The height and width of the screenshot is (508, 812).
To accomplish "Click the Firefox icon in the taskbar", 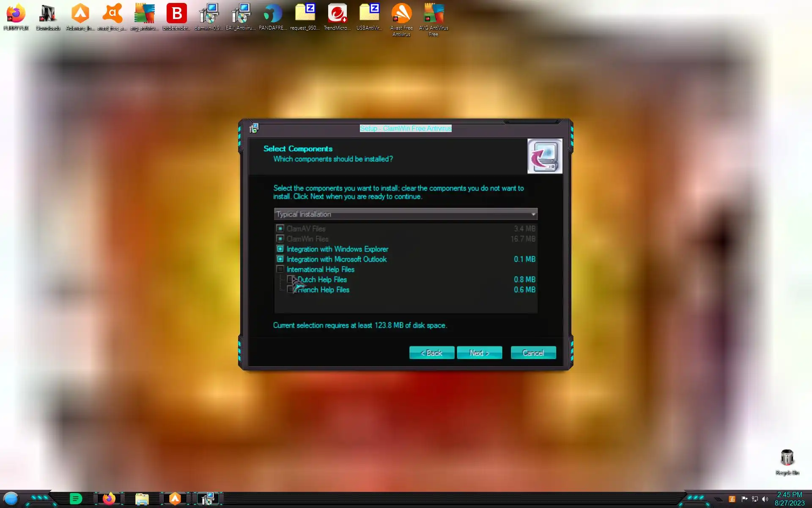I will point(109,499).
